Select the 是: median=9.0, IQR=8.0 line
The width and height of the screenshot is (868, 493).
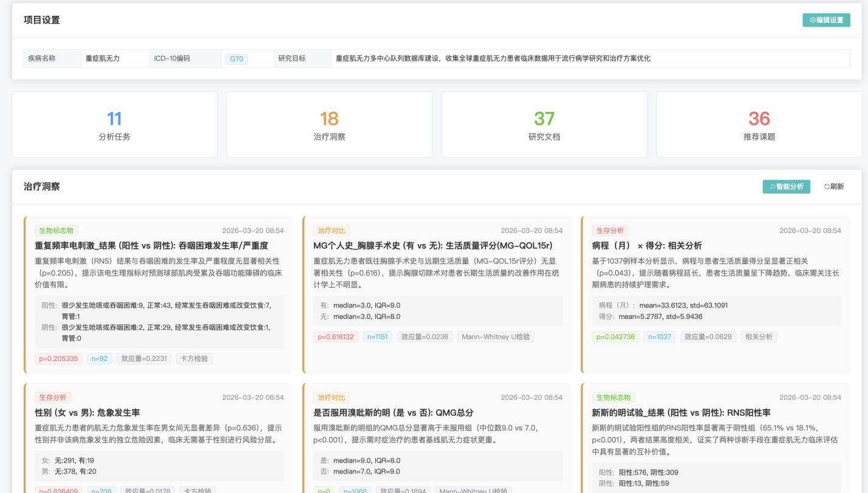[x=360, y=461]
